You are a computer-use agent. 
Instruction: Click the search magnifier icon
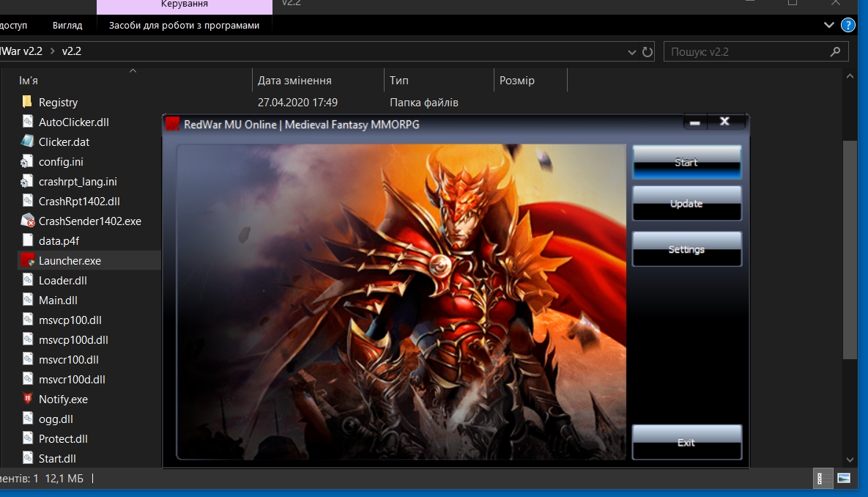tap(835, 51)
